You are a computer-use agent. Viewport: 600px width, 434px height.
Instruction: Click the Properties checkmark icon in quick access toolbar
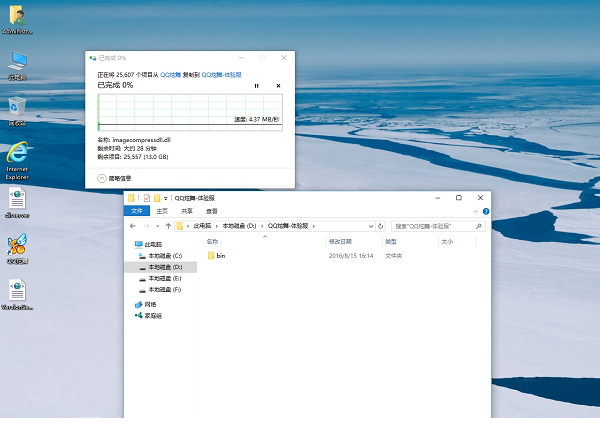click(147, 198)
